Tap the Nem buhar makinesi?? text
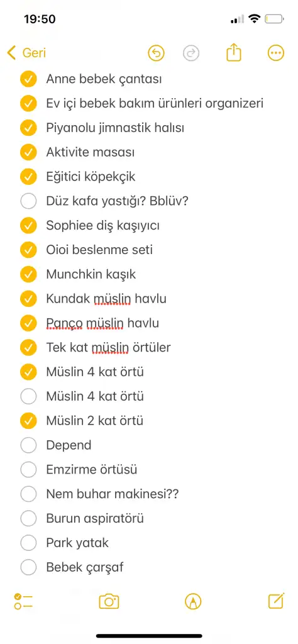Image resolution: width=298 pixels, height=644 pixels. coord(113,494)
